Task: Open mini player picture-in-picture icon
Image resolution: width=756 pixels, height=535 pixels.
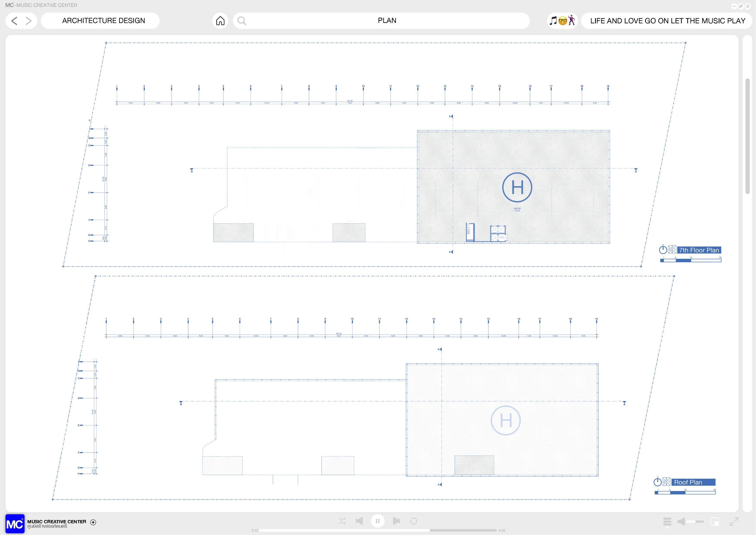Action: 715,521
